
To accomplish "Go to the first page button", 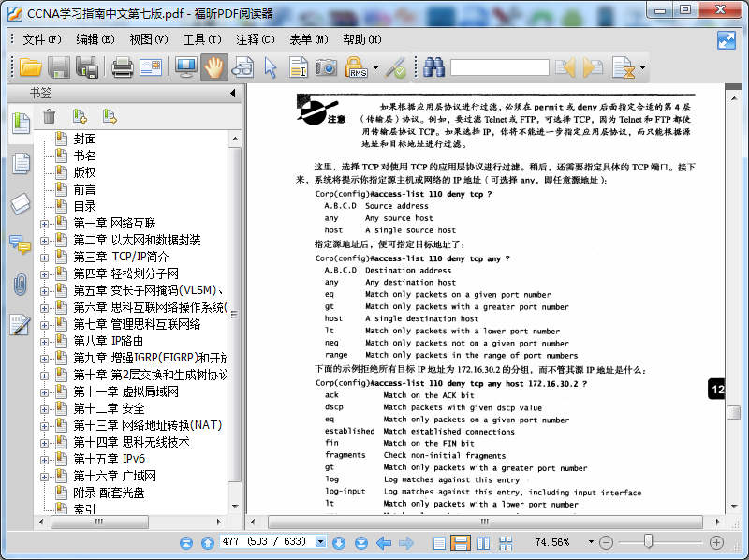I will pos(186,542).
